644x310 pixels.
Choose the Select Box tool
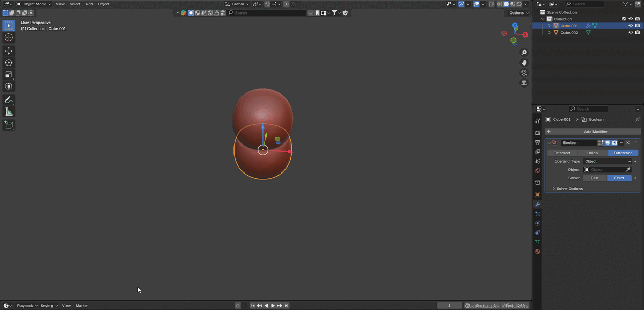click(x=9, y=26)
